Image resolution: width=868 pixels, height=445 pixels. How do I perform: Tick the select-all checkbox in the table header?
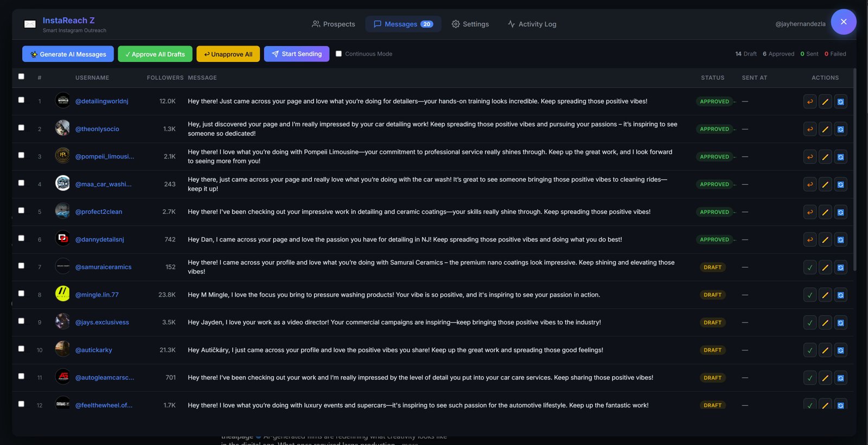click(21, 77)
